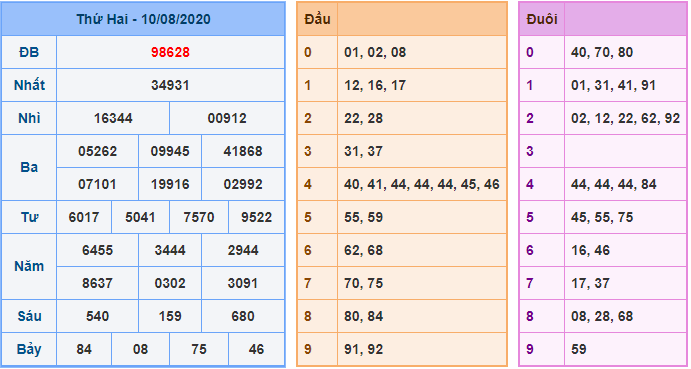
Task: Click the Đuôi index 3 cell
Action: [x=542, y=151]
